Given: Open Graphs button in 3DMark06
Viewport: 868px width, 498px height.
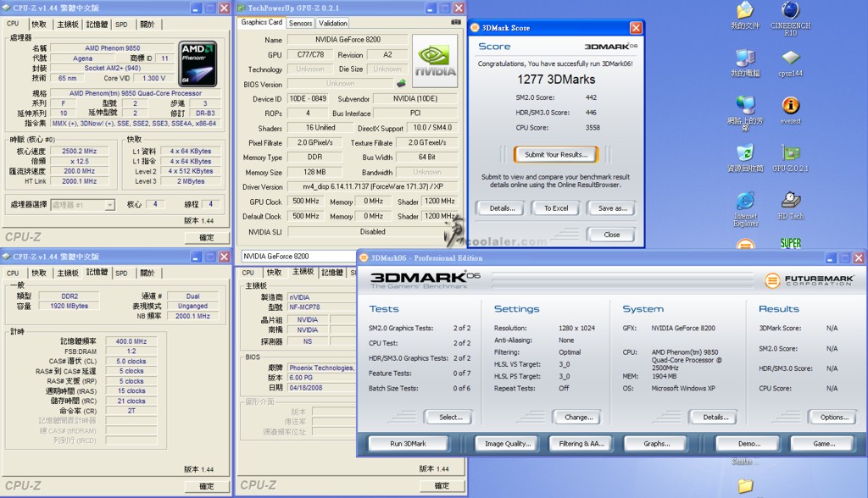Looking at the screenshot, I should 657,444.
